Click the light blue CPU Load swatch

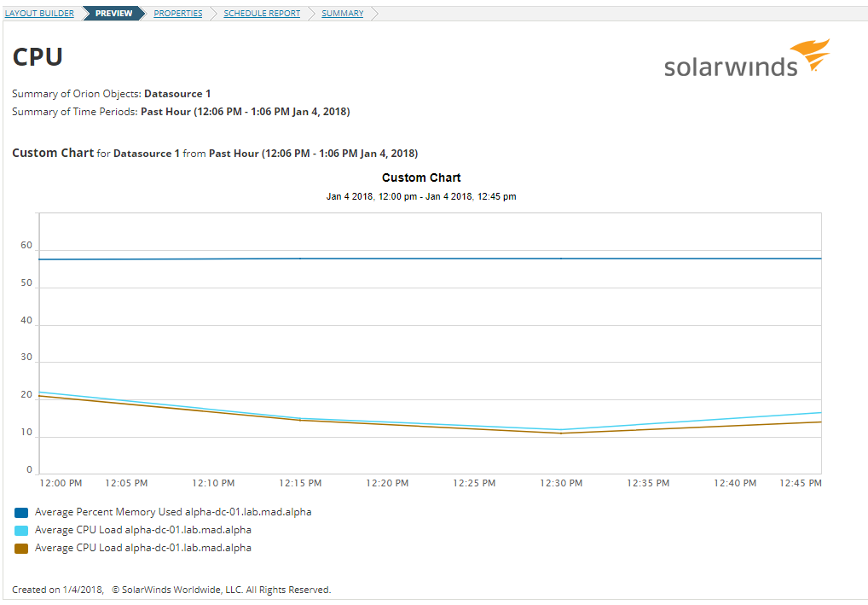point(21,531)
